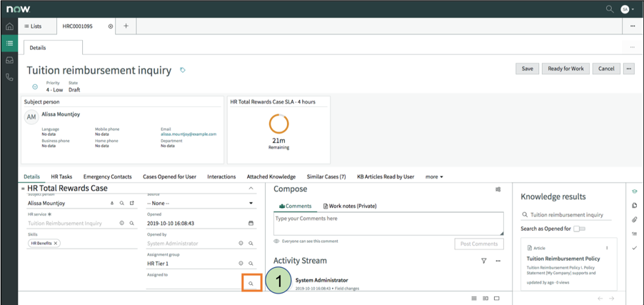The height and width of the screenshot is (305, 644).
Task: Click the Ready for Work button
Action: [x=565, y=69]
